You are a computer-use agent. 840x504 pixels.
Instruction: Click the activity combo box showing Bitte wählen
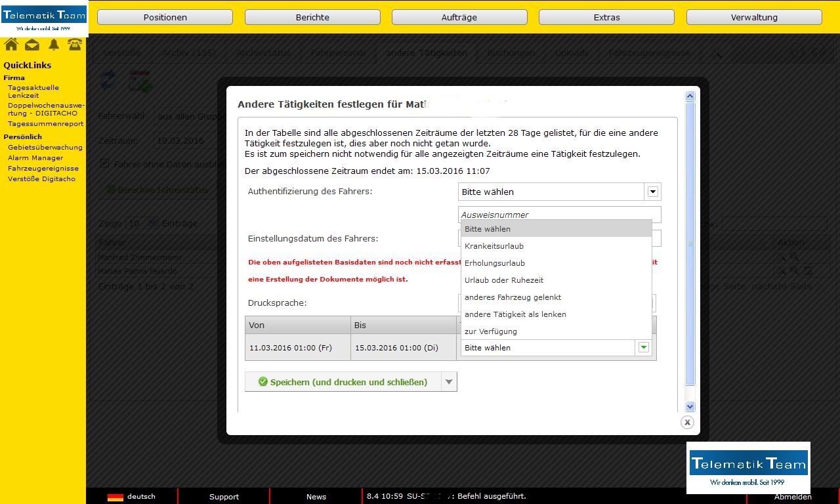coord(556,348)
